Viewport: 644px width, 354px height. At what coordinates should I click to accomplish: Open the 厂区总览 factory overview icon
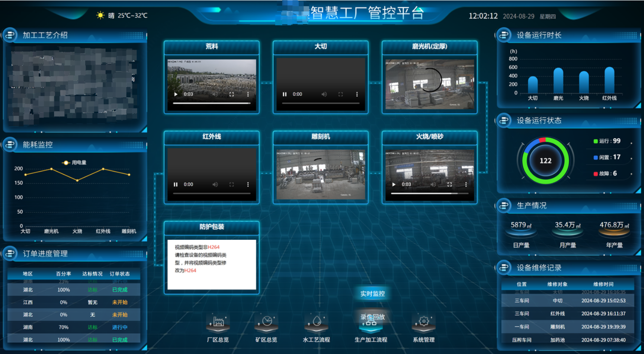click(218, 322)
